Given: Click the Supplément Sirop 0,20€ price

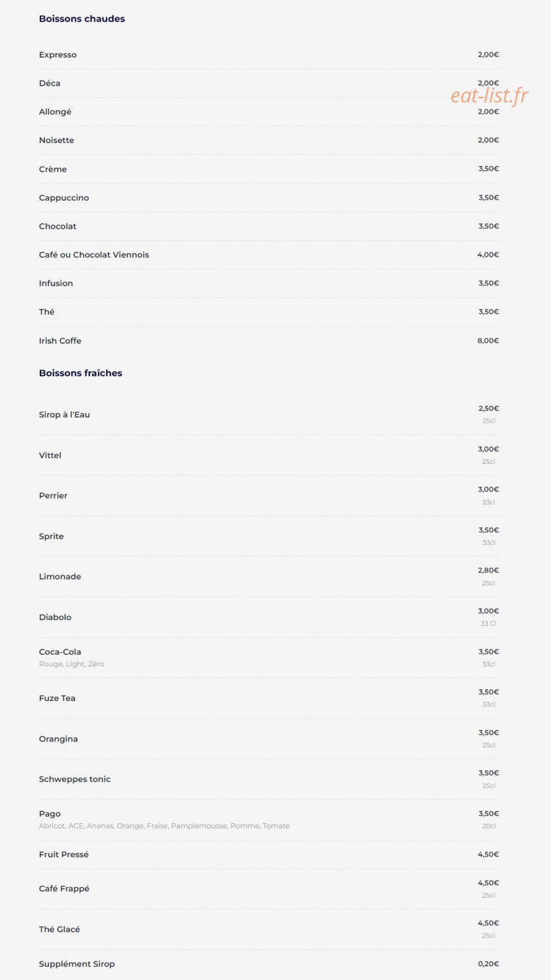Looking at the screenshot, I should [x=488, y=964].
